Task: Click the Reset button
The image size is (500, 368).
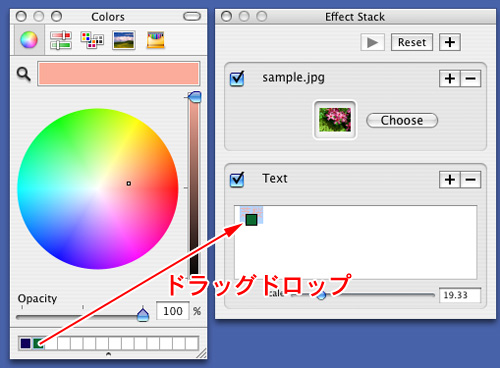Action: pyautogui.click(x=412, y=42)
